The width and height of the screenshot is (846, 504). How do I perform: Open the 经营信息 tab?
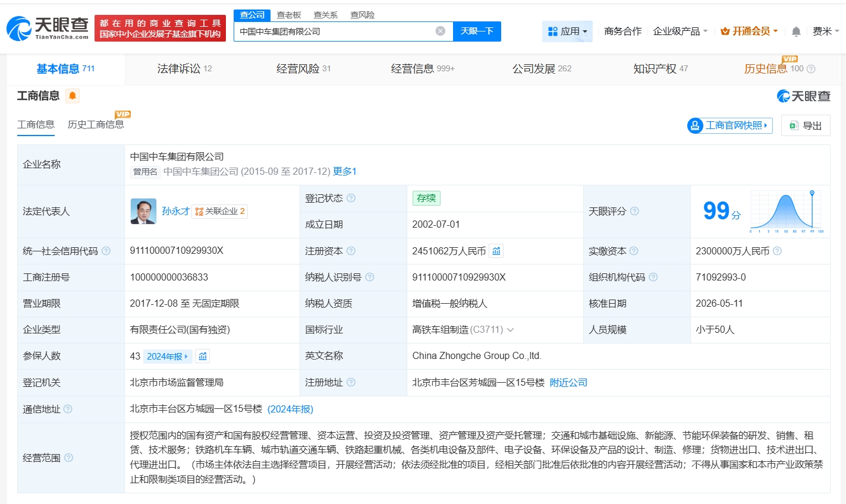point(423,69)
